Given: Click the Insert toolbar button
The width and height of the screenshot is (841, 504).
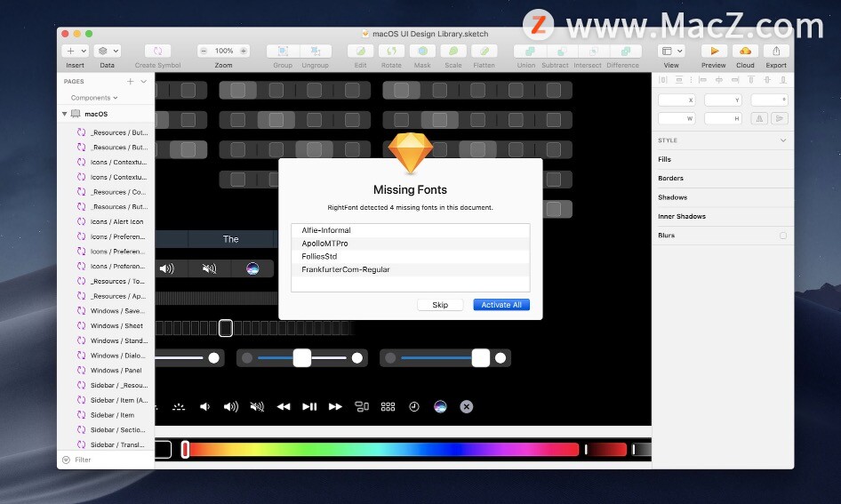Looking at the screenshot, I should click(x=75, y=51).
